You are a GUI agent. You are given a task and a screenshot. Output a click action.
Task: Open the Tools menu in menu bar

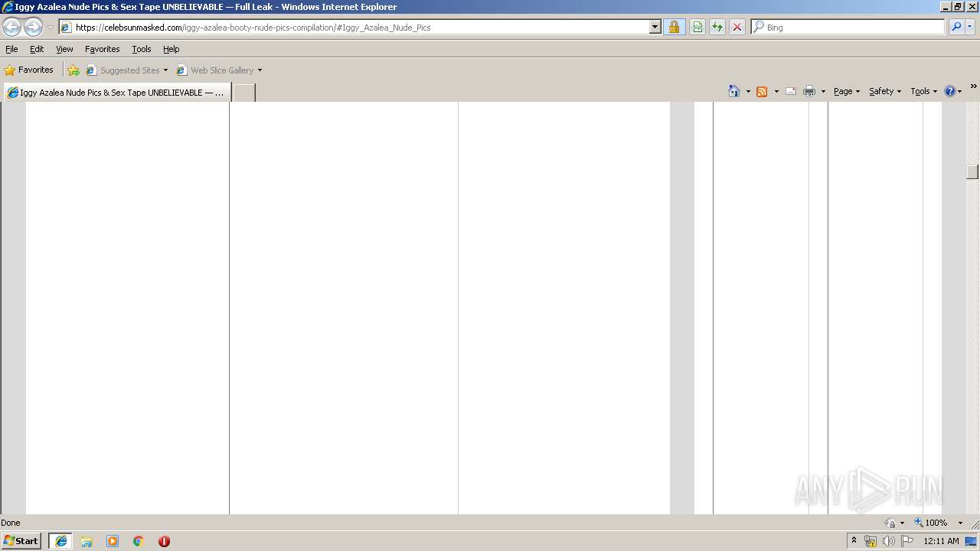(142, 49)
